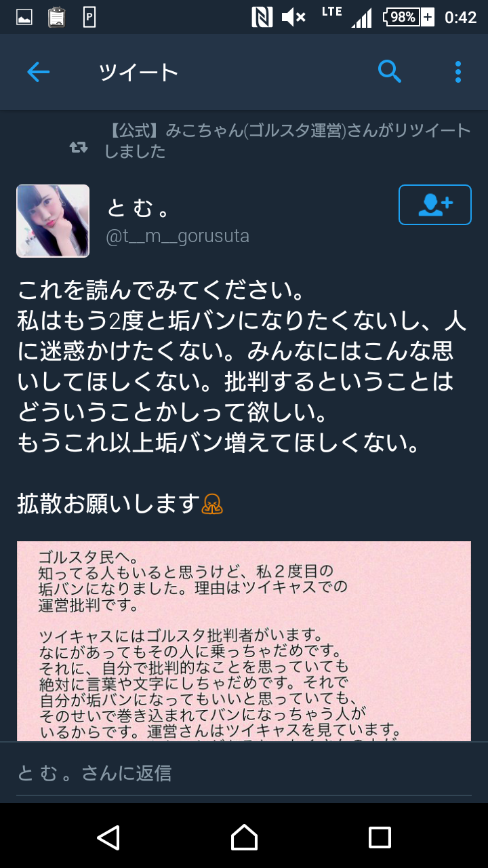Tap the clipboard notification icon

click(57, 17)
